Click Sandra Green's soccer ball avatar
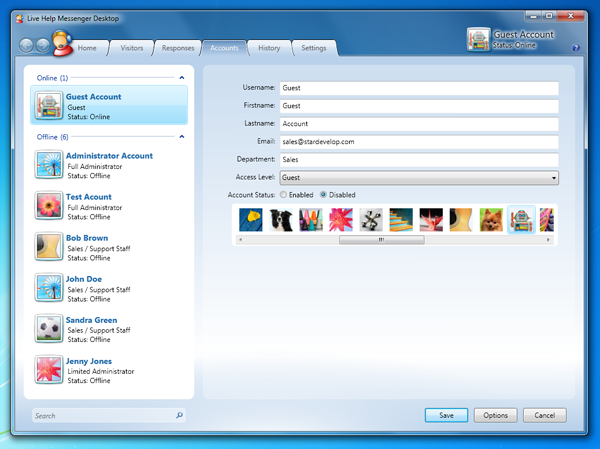The height and width of the screenshot is (449, 600). click(49, 328)
